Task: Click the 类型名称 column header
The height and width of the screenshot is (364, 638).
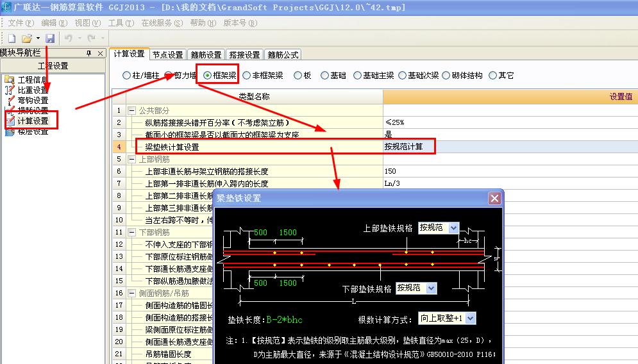Action: pos(255,96)
